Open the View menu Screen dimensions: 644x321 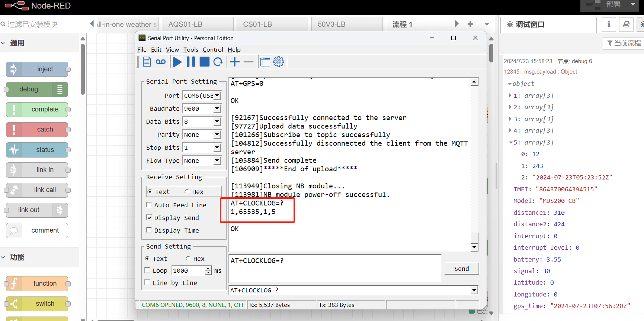coord(172,49)
